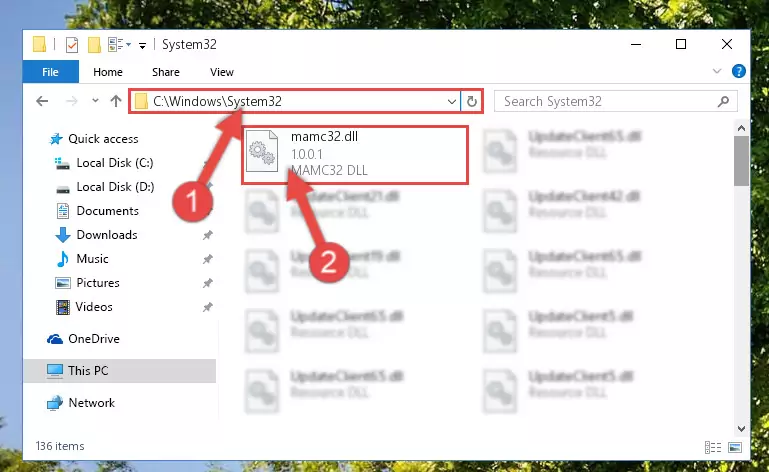Click the view layout icon in title bar toolbar
This screenshot has width=769, height=472.
tap(116, 45)
